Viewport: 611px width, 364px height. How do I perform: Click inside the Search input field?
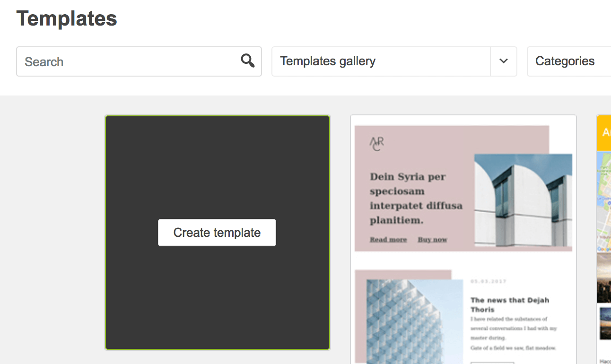tap(118, 61)
